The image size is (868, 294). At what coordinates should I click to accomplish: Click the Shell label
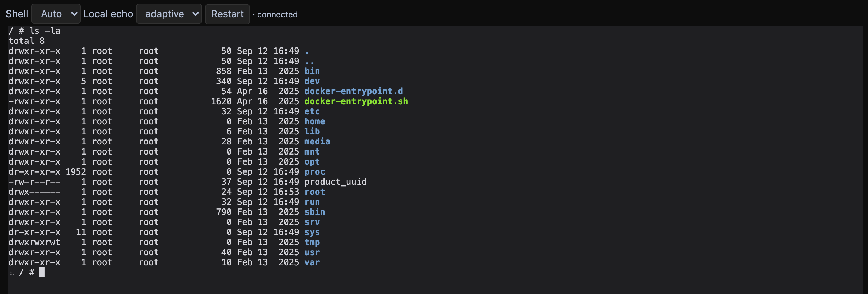pos(17,14)
